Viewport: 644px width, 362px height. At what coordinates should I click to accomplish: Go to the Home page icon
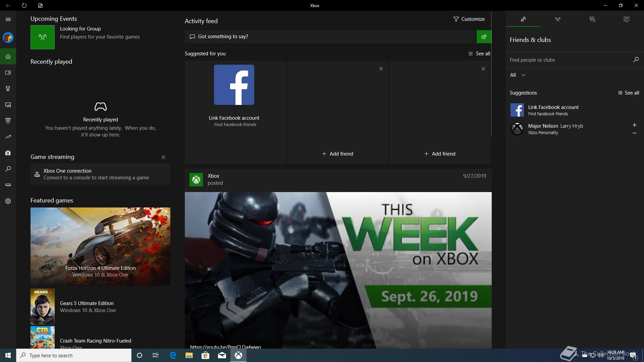pos(8,56)
